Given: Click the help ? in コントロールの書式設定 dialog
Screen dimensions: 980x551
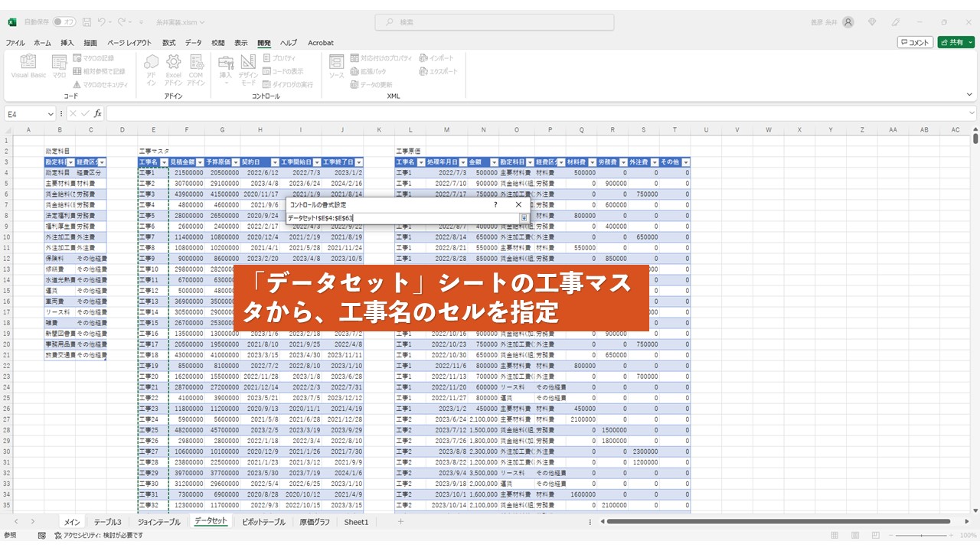Looking at the screenshot, I should click(495, 204).
